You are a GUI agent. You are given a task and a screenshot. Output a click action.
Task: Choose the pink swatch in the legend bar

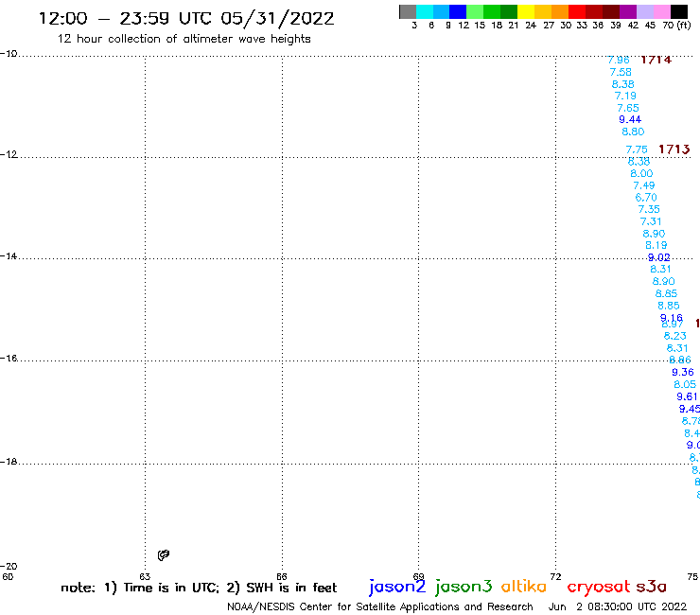coord(662,11)
